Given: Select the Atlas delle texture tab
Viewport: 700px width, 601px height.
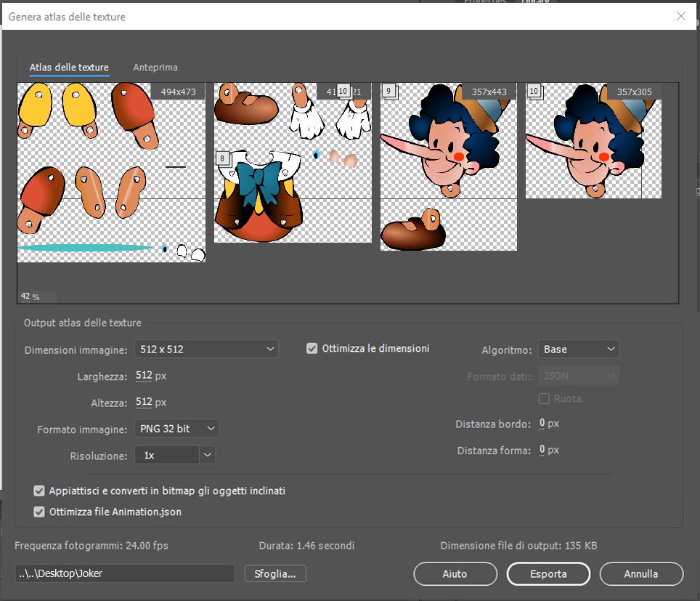Looking at the screenshot, I should 69,68.
